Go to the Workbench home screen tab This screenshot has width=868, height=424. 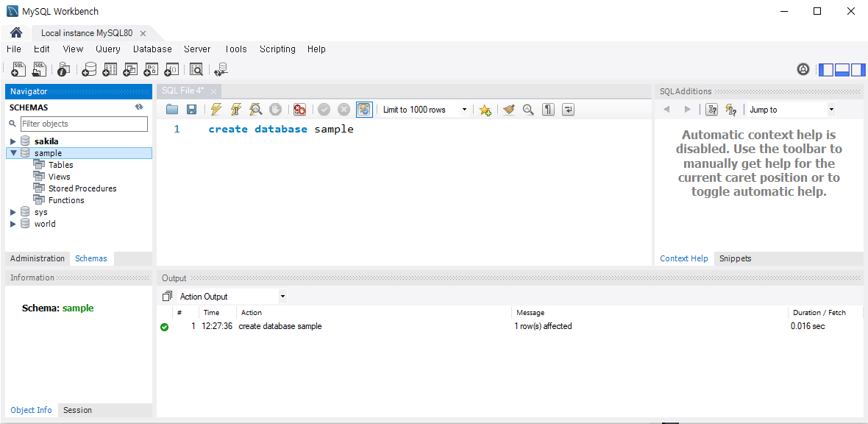pos(16,32)
